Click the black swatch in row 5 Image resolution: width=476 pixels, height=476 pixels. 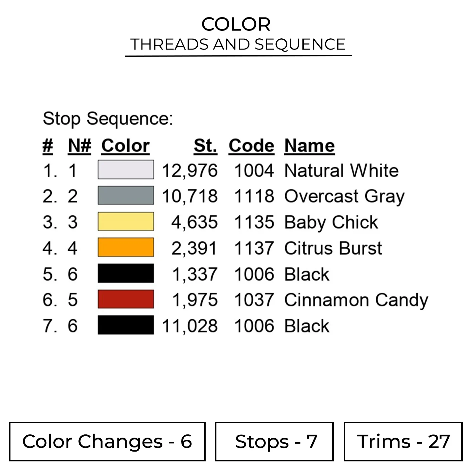(x=126, y=273)
